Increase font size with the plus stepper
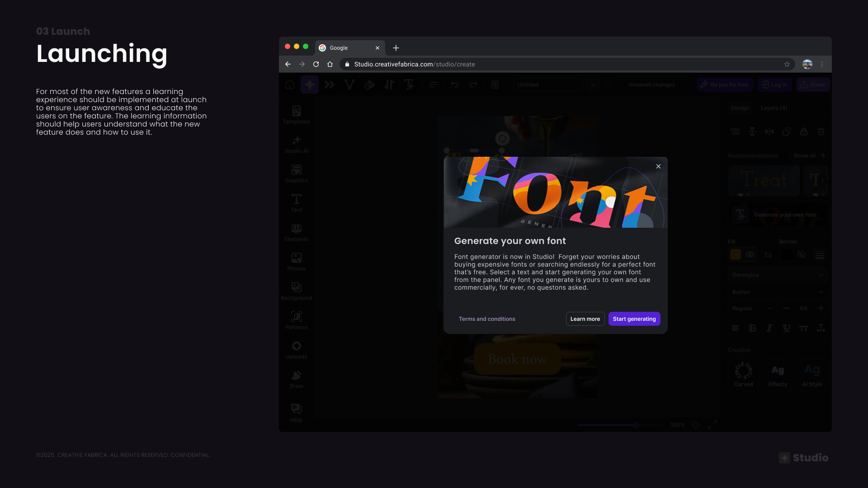The image size is (868, 488). [x=821, y=308]
